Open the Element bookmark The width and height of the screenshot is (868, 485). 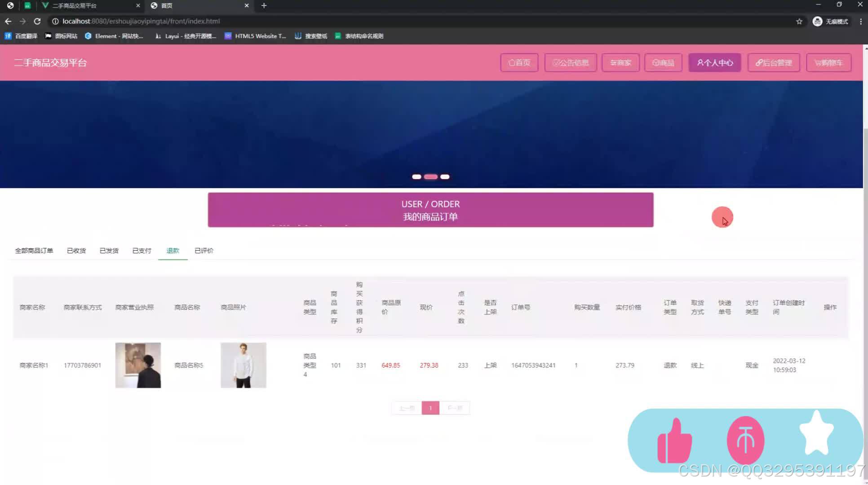pos(114,36)
